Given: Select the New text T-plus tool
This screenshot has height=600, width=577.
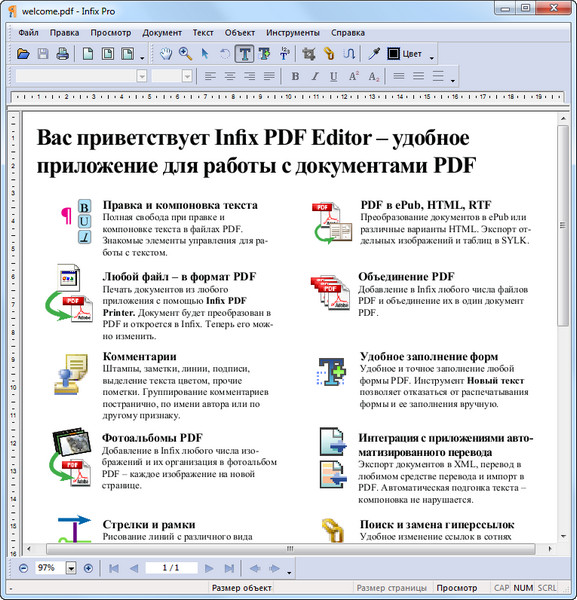Looking at the screenshot, I should (264, 54).
